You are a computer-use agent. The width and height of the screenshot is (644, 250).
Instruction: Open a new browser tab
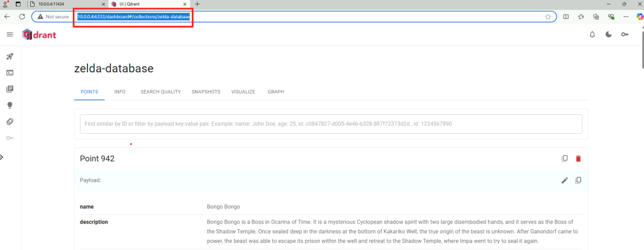point(197,4)
